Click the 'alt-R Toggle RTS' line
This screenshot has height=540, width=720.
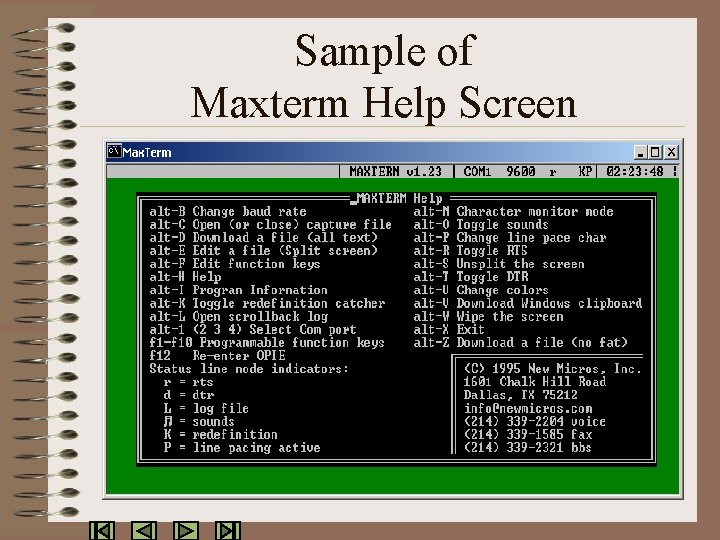(x=470, y=251)
